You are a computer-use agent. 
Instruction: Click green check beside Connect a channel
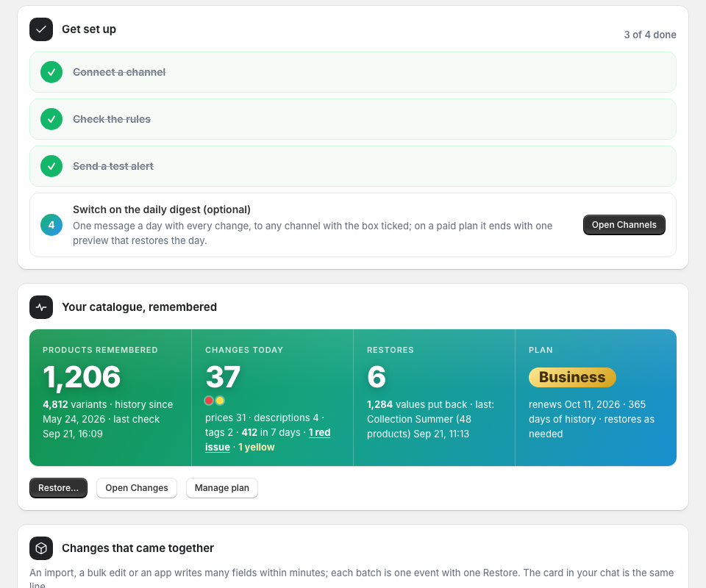(x=51, y=72)
